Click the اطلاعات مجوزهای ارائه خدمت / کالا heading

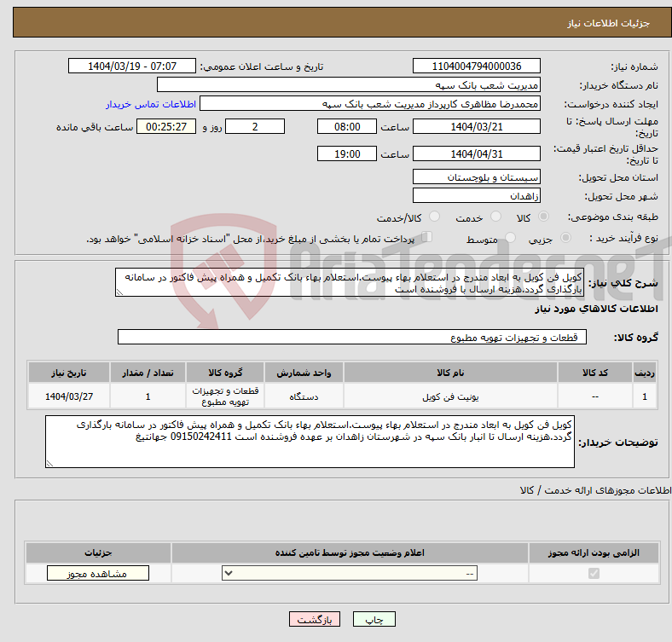[595, 490]
